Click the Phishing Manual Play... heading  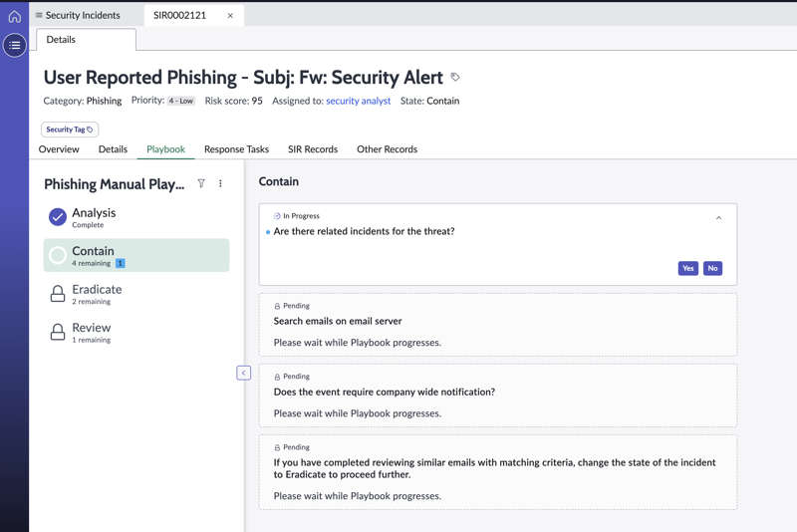(114, 184)
